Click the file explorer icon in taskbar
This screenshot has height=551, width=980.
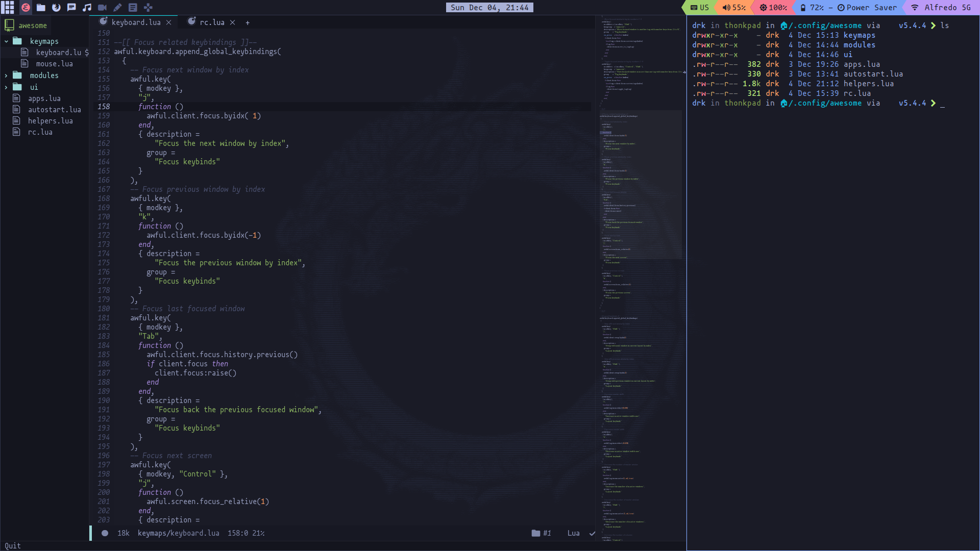point(40,7)
